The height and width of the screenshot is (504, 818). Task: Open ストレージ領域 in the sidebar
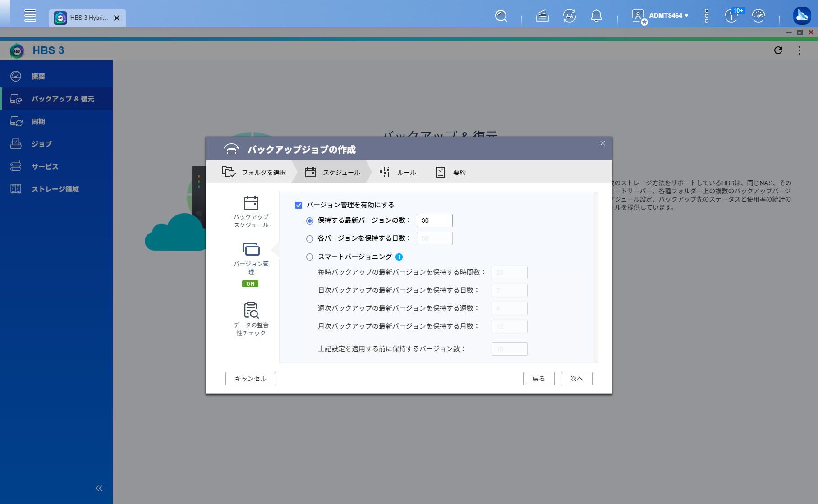tap(56, 189)
